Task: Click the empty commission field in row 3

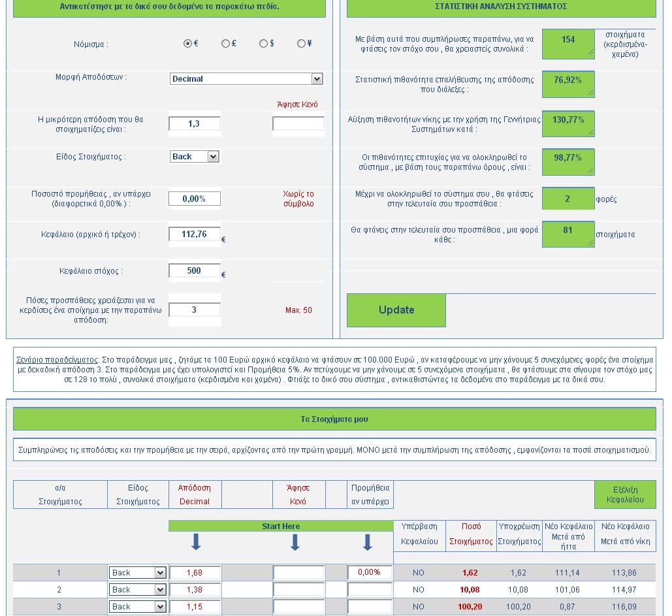Action: pos(370,607)
